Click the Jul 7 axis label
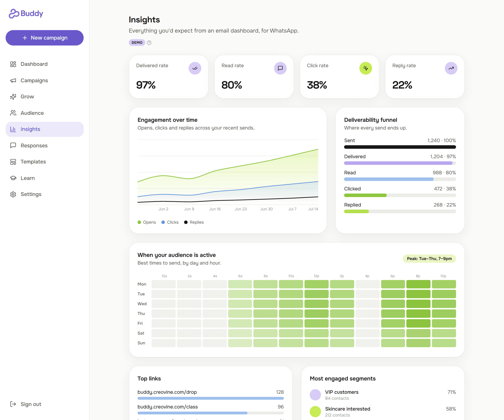The image size is (504, 420). (x=292, y=209)
